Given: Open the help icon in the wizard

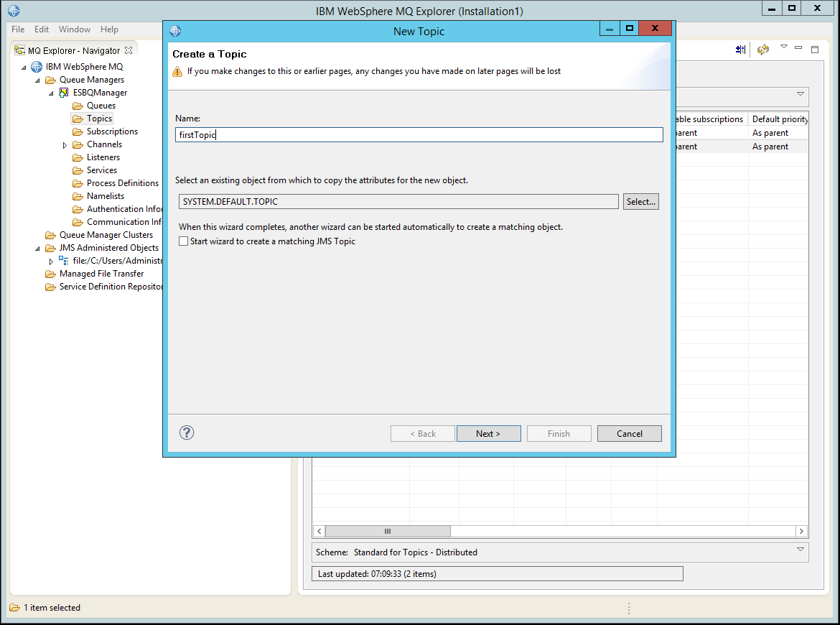Looking at the screenshot, I should [187, 432].
